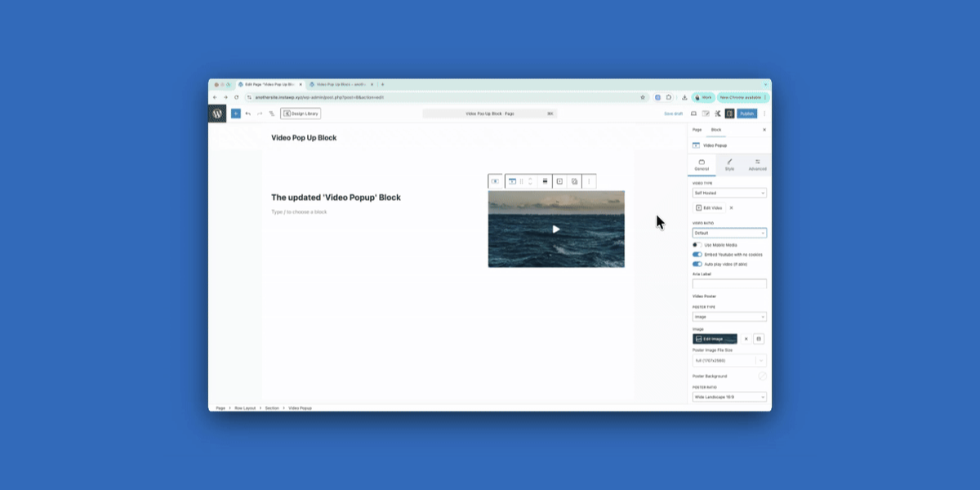Enable the Use Mobile Media toggle
980x490 pixels.
(x=697, y=245)
